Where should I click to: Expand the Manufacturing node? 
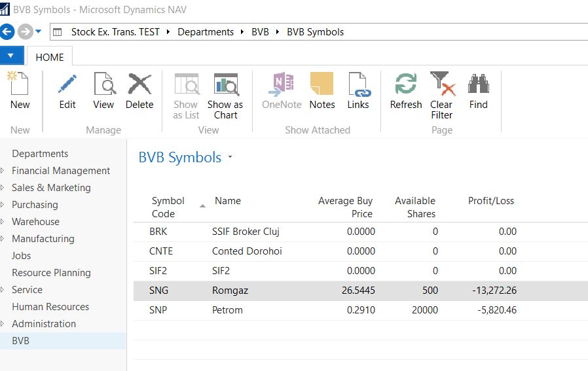point(3,239)
